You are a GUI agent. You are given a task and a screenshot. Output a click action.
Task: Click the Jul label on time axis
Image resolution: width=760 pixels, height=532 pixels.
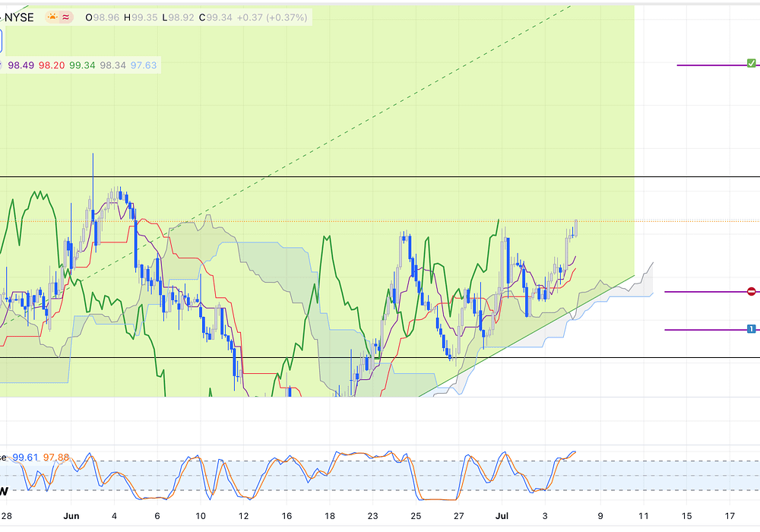tap(502, 515)
